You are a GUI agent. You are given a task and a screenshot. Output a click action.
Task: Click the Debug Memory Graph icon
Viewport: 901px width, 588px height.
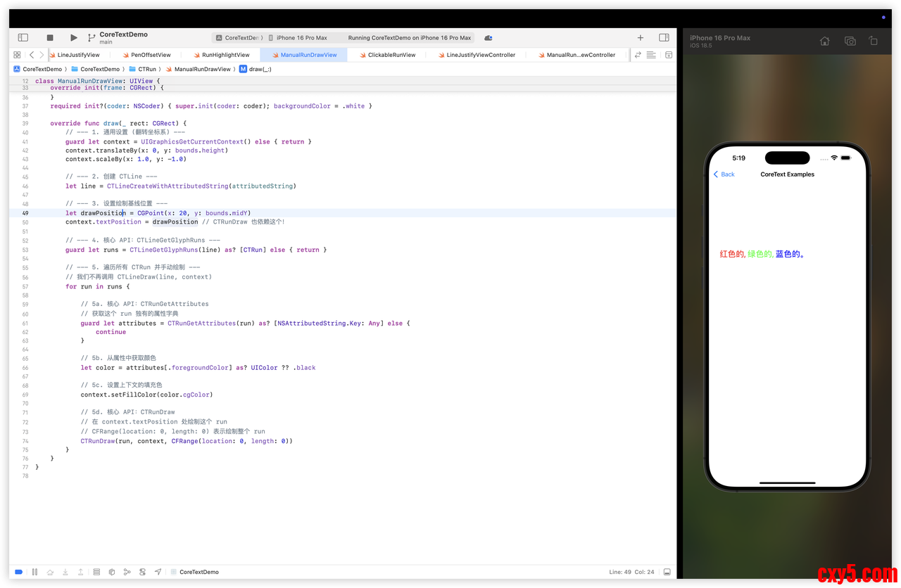coord(127,572)
